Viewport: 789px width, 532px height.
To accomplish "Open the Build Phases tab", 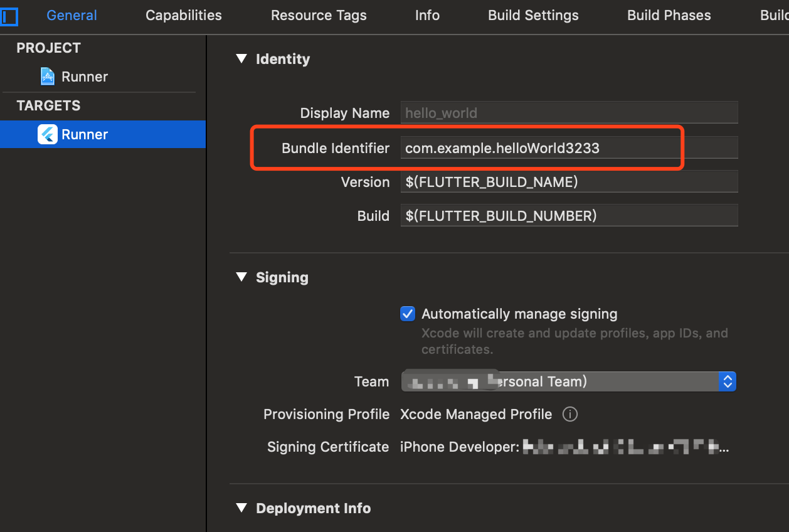I will [x=669, y=16].
